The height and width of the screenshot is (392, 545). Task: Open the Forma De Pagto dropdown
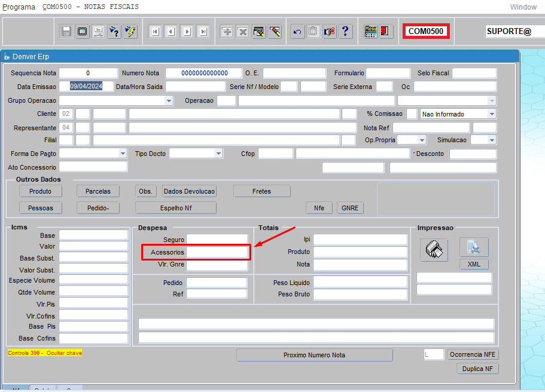[122, 154]
